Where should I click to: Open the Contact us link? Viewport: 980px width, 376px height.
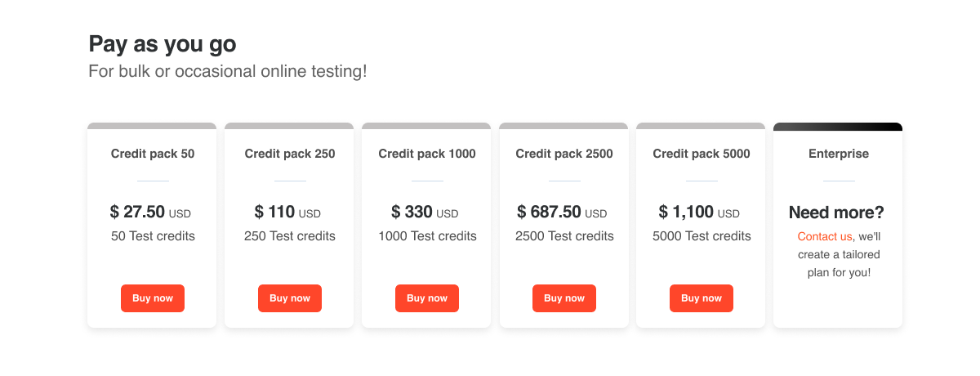(825, 236)
